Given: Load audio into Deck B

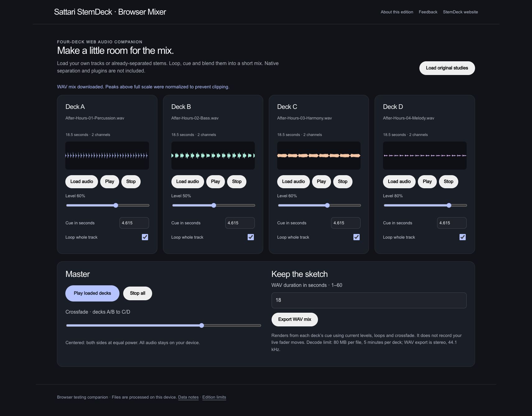Looking at the screenshot, I should tap(188, 182).
